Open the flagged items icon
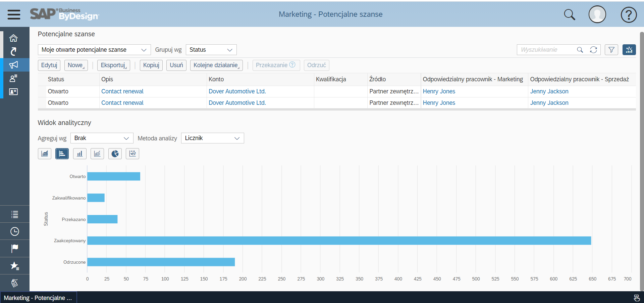Image resolution: width=644 pixels, height=303 pixels. (x=14, y=248)
